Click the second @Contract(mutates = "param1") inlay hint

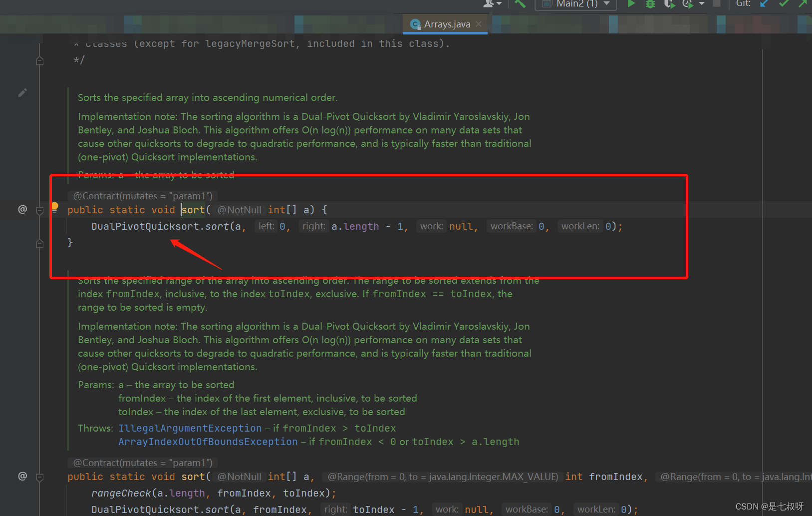tap(143, 463)
